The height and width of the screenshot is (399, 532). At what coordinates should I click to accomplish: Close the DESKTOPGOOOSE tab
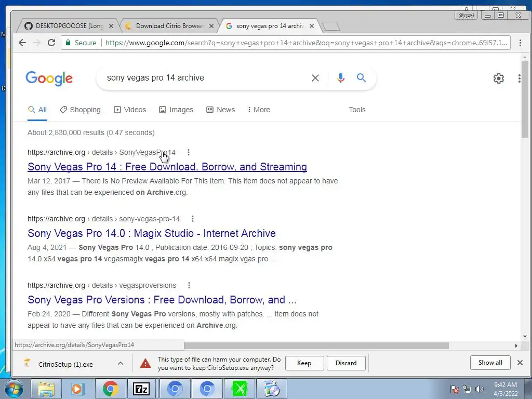[x=111, y=26]
